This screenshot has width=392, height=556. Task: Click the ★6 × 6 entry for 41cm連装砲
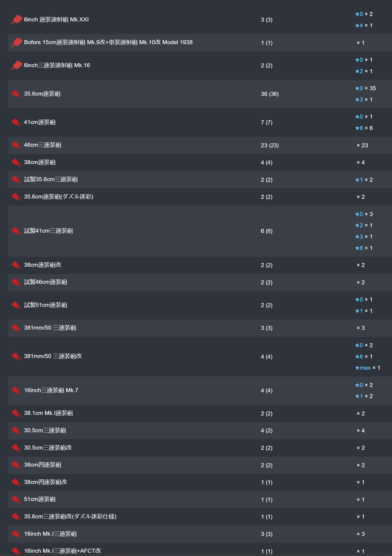[x=364, y=128]
